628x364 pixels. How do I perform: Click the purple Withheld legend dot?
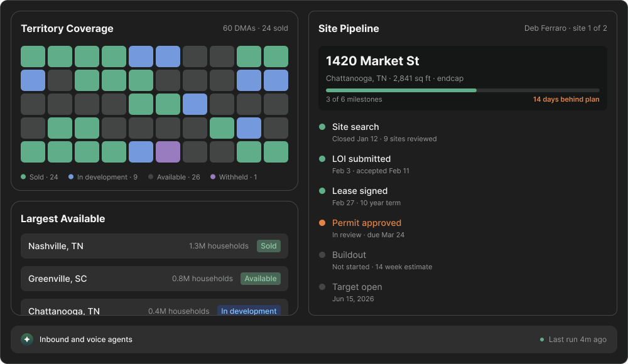(x=213, y=176)
